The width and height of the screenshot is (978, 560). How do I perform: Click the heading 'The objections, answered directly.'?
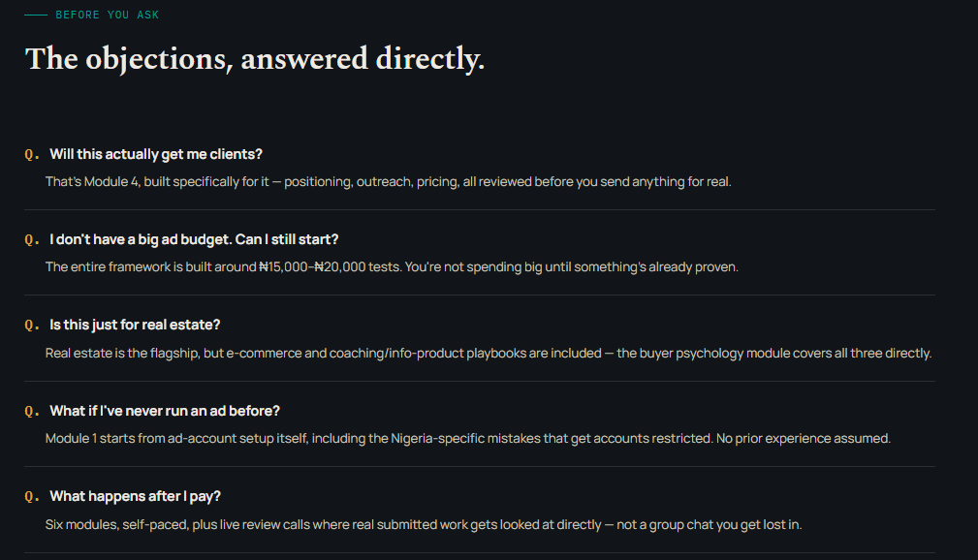click(255, 59)
